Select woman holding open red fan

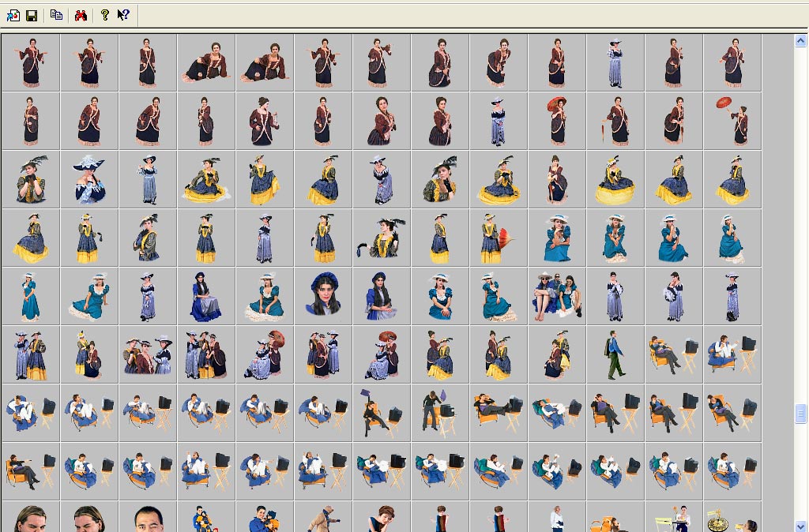pyautogui.click(x=499, y=238)
